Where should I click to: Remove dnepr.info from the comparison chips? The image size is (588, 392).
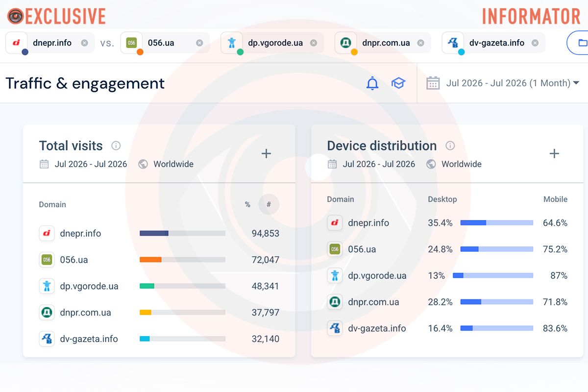(85, 43)
